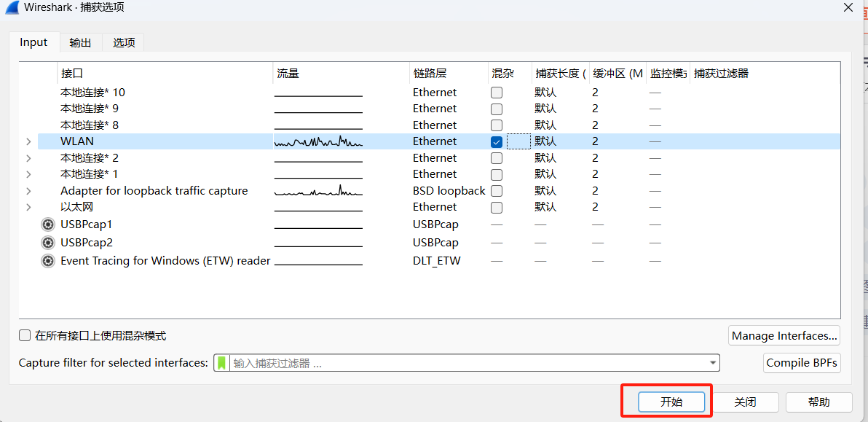This screenshot has height=422, width=868.
Task: Check 在所有接口上使用混杂模式 checkbox
Action: (x=25, y=335)
